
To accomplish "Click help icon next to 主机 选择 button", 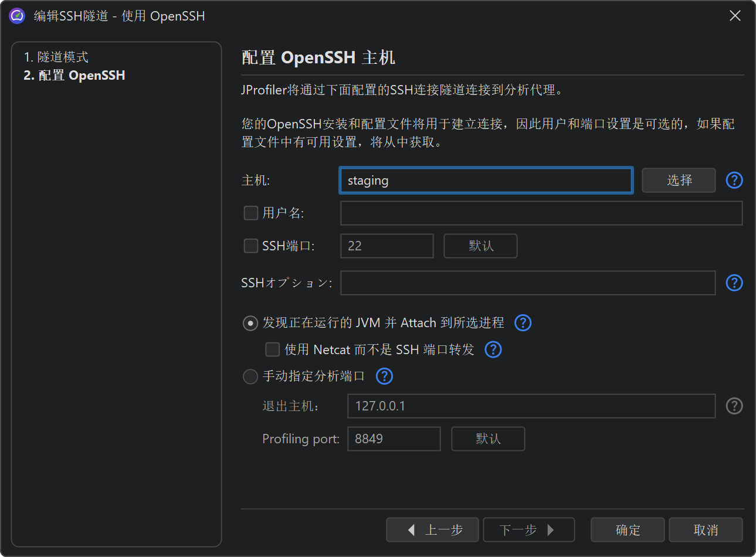I will click(x=734, y=180).
